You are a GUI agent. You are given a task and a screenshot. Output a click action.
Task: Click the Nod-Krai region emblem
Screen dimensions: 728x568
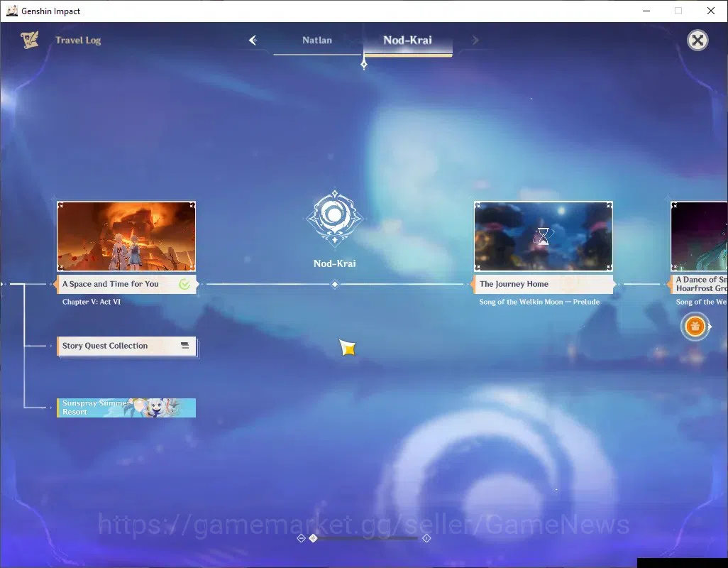335,217
